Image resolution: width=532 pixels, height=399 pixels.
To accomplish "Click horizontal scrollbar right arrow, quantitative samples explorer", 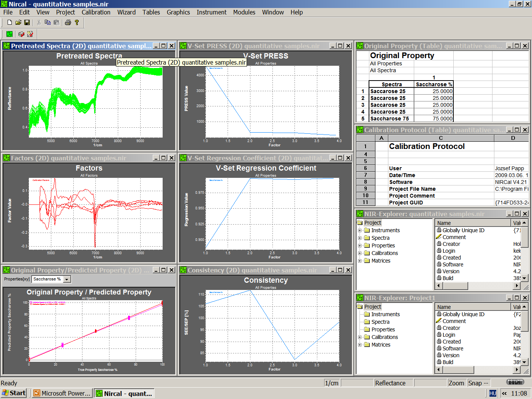I will coord(517,286).
